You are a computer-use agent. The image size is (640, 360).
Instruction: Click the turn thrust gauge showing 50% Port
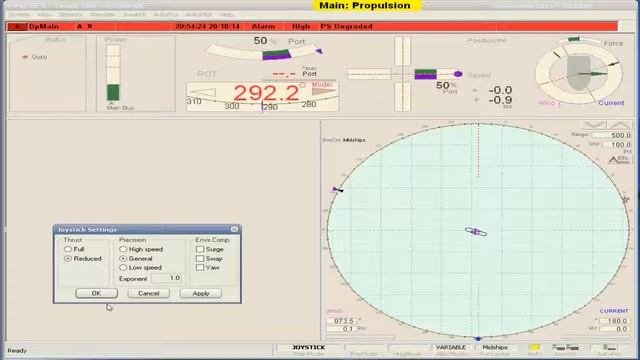point(264,53)
